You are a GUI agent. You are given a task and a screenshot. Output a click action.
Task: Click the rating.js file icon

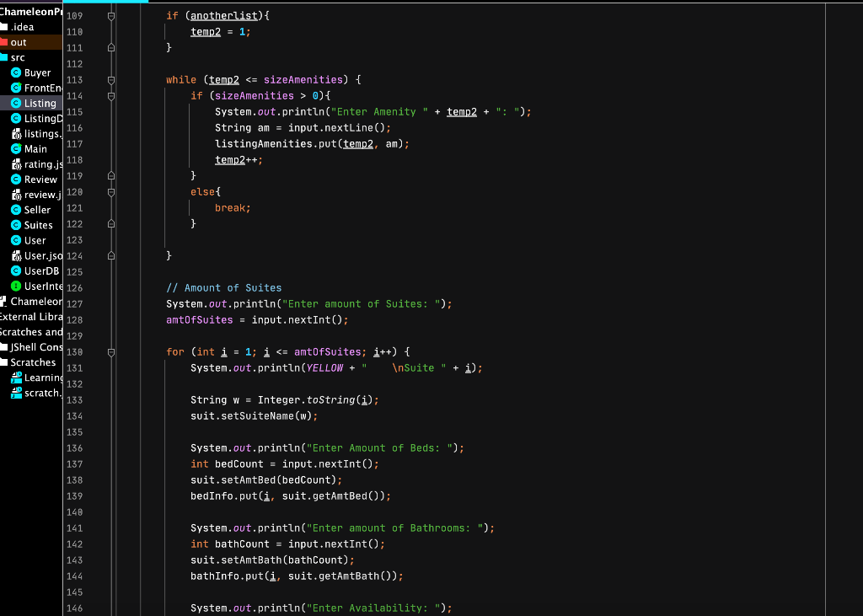pyautogui.click(x=16, y=164)
